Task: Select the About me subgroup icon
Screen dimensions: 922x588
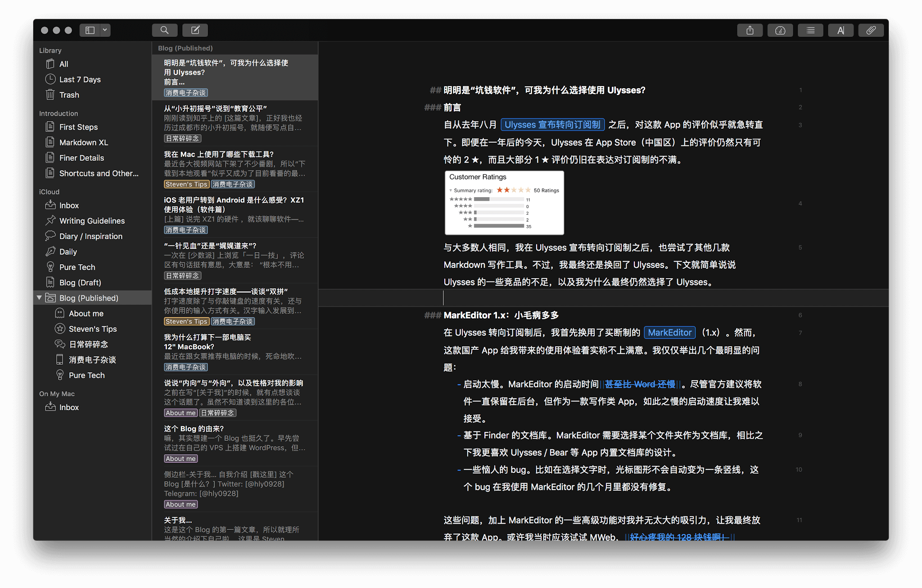Action: (x=59, y=313)
